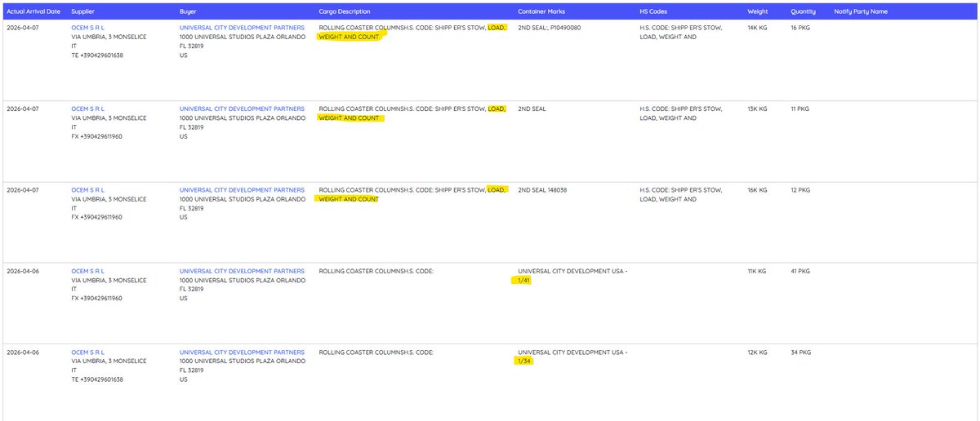Click container mark ending '1/41'
The width and height of the screenshot is (980, 421).
(572, 276)
